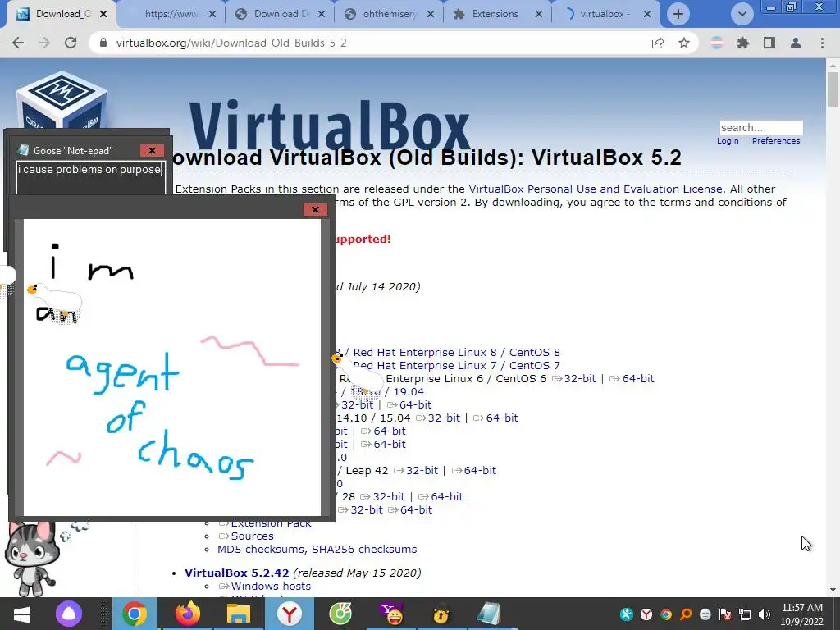Screen dimensions: 840x630
Task: Click the forward navigation arrow
Action: [44, 43]
